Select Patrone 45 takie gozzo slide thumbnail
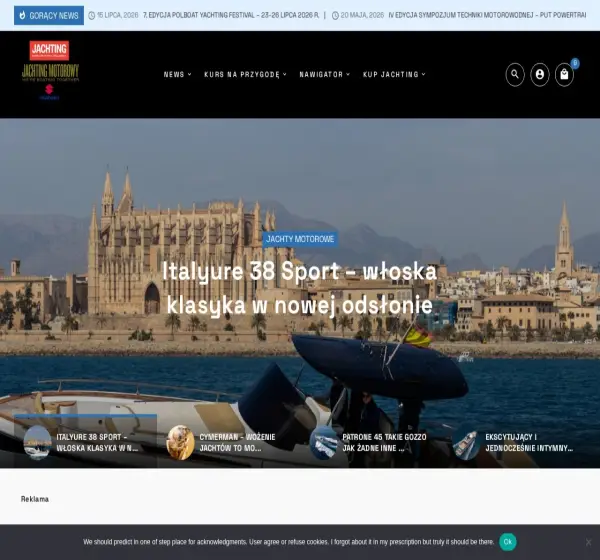Viewport: 600px width, 560px height. click(x=323, y=442)
